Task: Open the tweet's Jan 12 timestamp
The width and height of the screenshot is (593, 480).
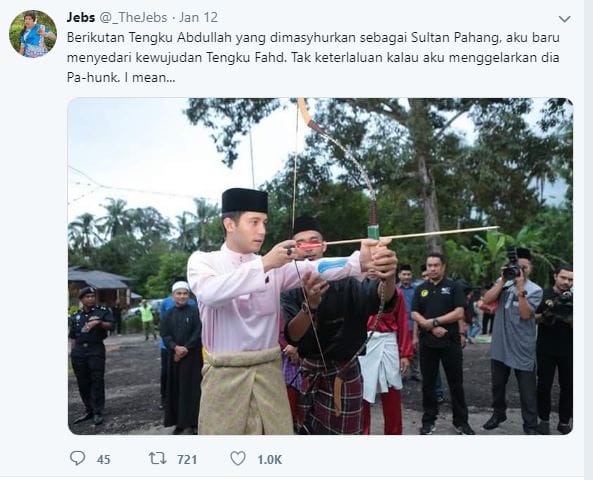Action: (x=199, y=17)
